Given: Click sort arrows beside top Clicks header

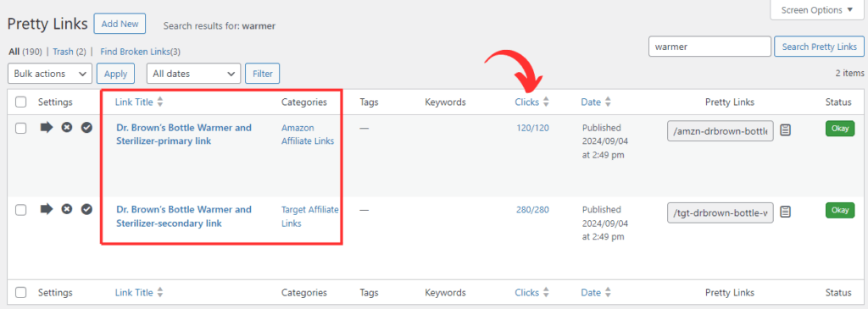Looking at the screenshot, I should pyautogui.click(x=545, y=102).
